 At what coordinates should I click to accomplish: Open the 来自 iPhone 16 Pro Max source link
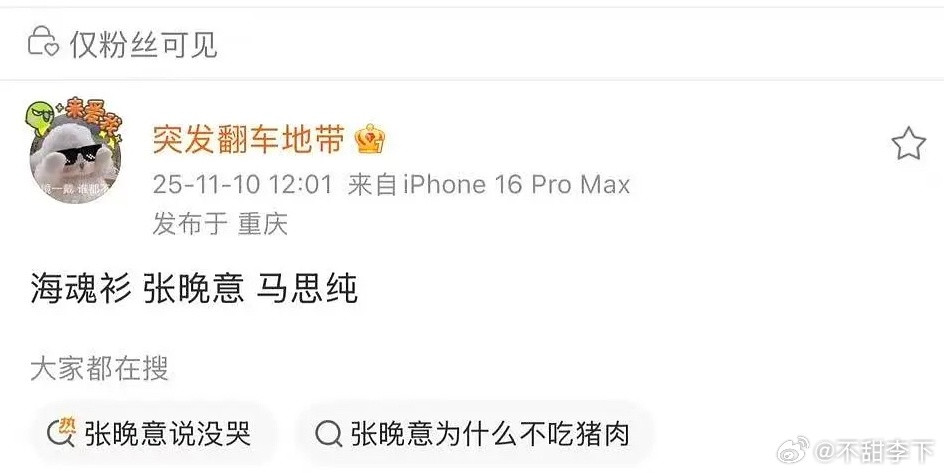click(489, 184)
